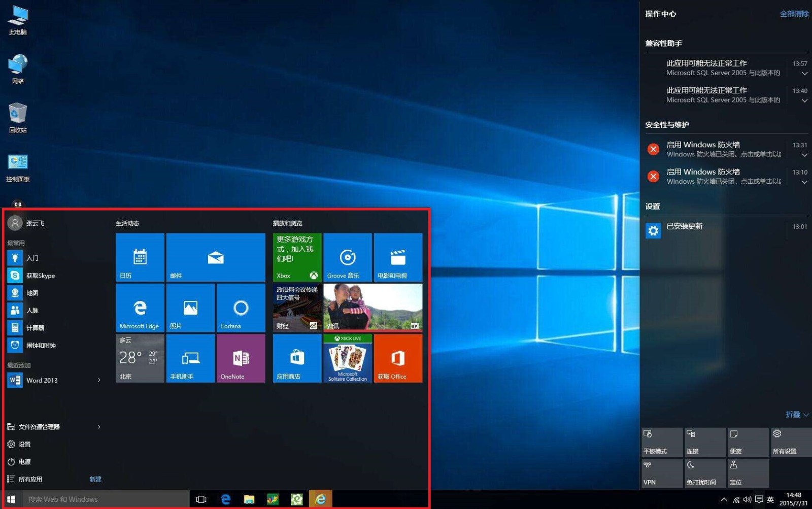The image size is (812, 509).
Task: Open the Xbox live tile
Action: click(x=297, y=257)
